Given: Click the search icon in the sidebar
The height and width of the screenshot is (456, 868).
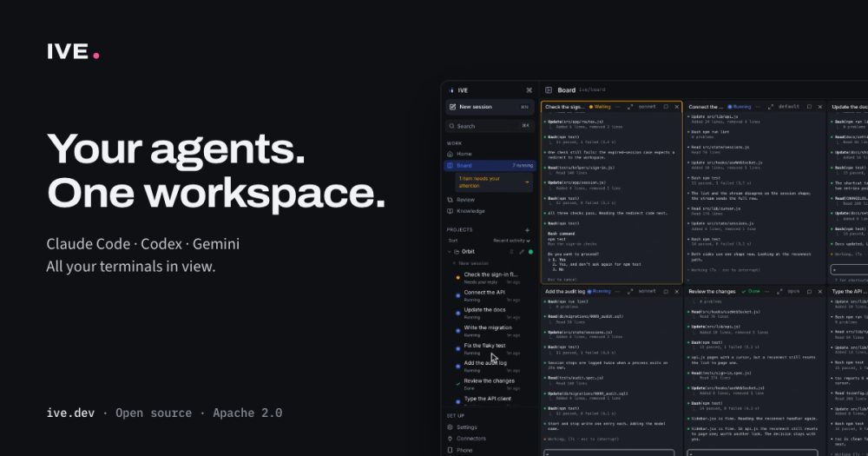Looking at the screenshot, I should (x=451, y=126).
